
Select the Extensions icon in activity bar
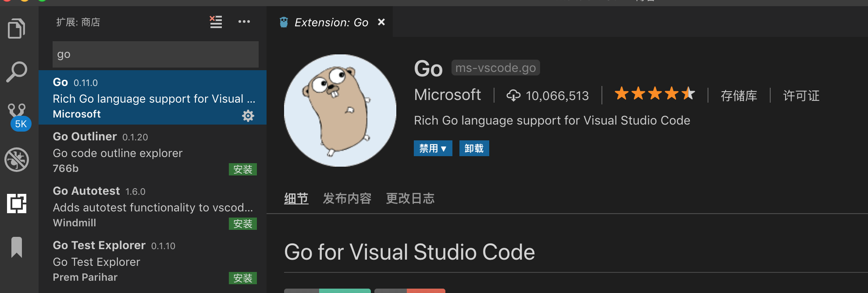click(x=17, y=204)
